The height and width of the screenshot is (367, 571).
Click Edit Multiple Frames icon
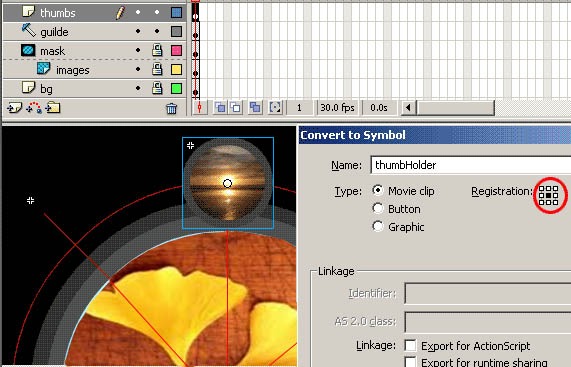pyautogui.click(x=255, y=107)
